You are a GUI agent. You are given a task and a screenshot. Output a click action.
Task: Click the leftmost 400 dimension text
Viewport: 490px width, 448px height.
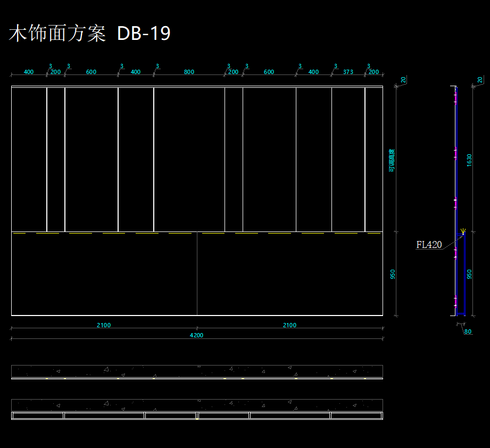(29, 72)
